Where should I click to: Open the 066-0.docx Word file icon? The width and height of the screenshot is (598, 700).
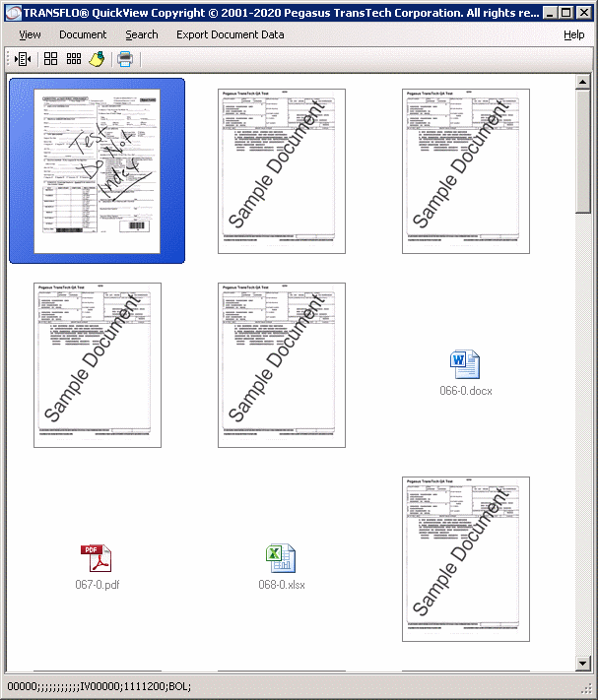coord(465,364)
